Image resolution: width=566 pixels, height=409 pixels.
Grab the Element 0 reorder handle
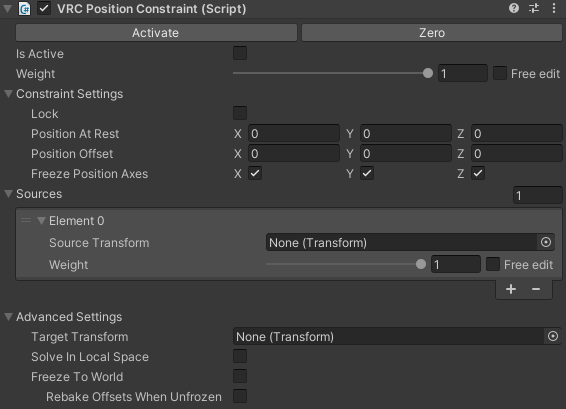[26, 220]
